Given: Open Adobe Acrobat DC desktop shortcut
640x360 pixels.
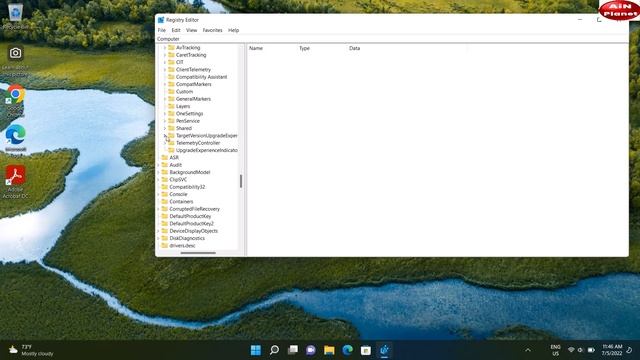Looking at the screenshot, I should 16,175.
